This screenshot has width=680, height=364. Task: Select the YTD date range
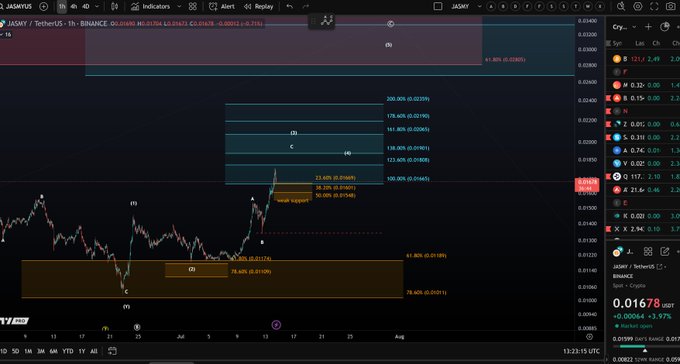[x=68, y=351]
